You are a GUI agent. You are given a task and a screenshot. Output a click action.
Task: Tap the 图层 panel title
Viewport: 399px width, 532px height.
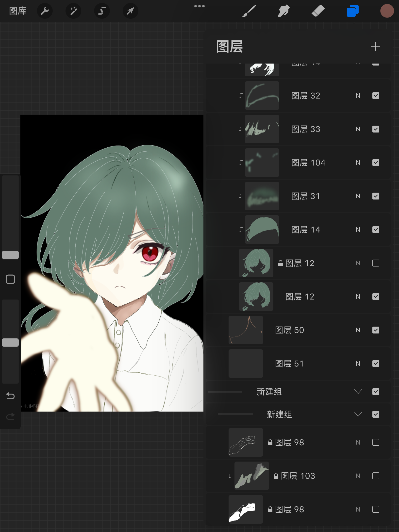click(229, 47)
